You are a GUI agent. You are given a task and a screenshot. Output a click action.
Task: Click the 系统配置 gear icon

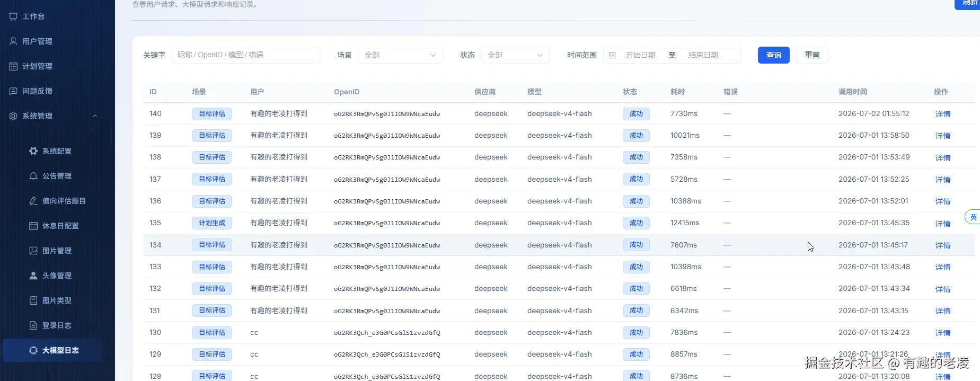click(33, 151)
